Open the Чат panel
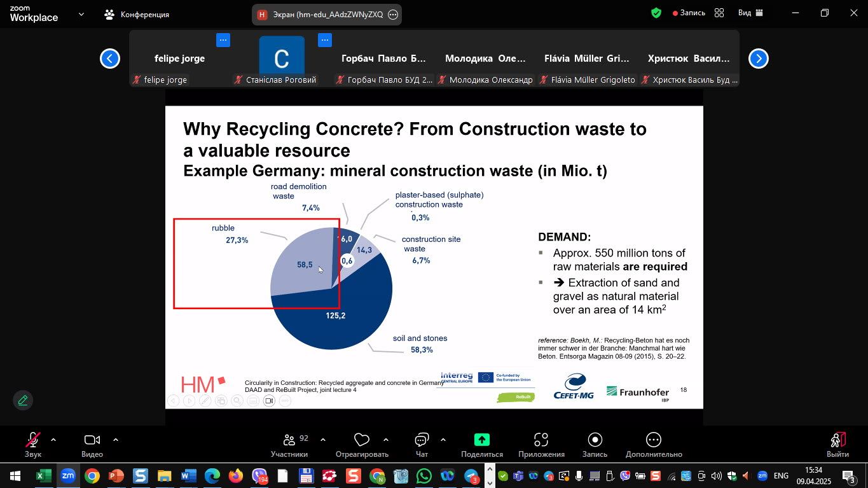 coord(422,445)
